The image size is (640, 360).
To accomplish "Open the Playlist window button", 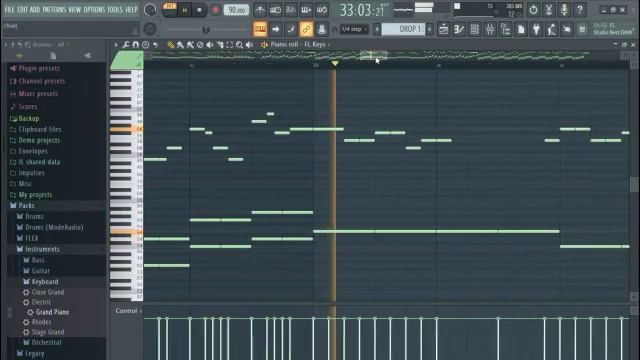I will pos(444,29).
